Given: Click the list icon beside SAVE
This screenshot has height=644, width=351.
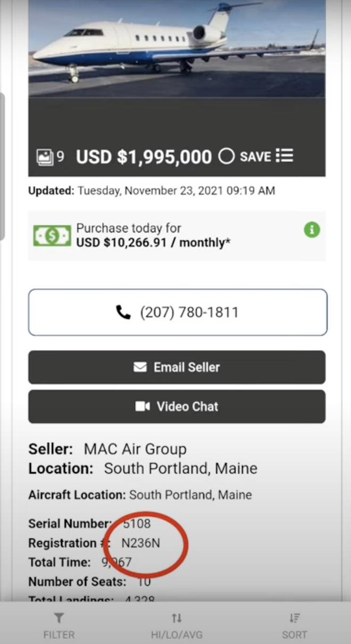Looking at the screenshot, I should click(285, 156).
